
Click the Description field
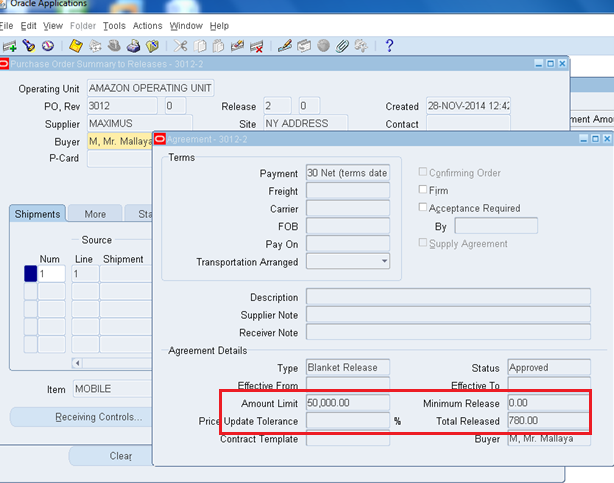(448, 297)
